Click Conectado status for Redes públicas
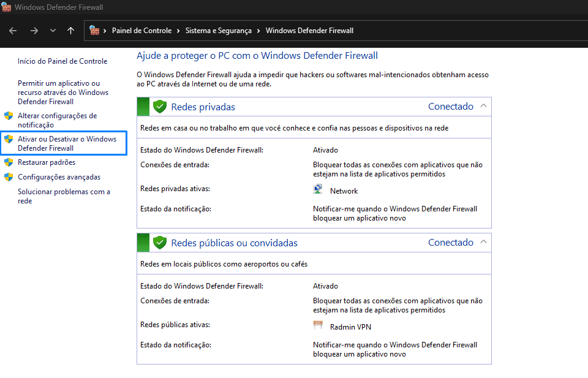 (x=451, y=243)
